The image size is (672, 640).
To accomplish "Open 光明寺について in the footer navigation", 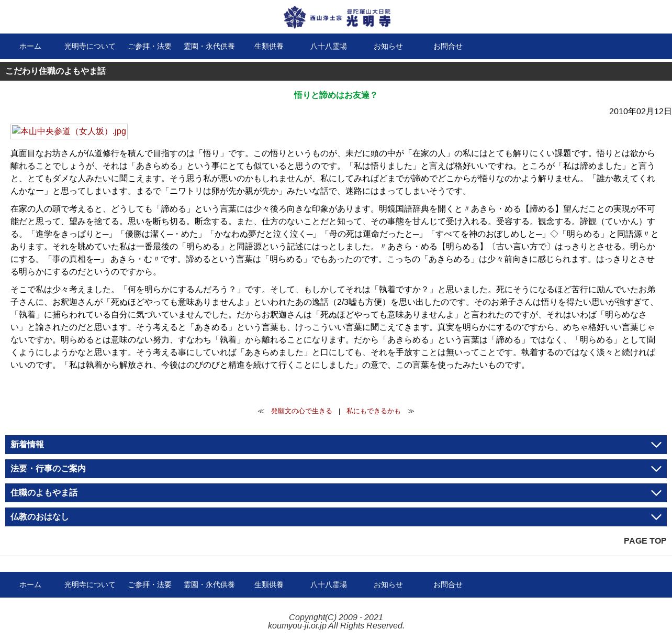I will coord(90,585).
